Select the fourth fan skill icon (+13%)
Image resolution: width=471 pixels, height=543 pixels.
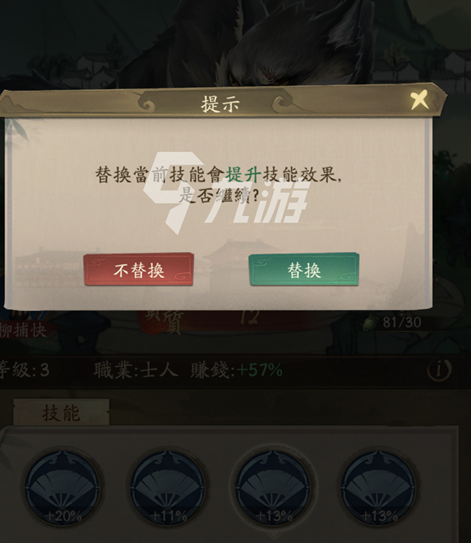tap(379, 488)
